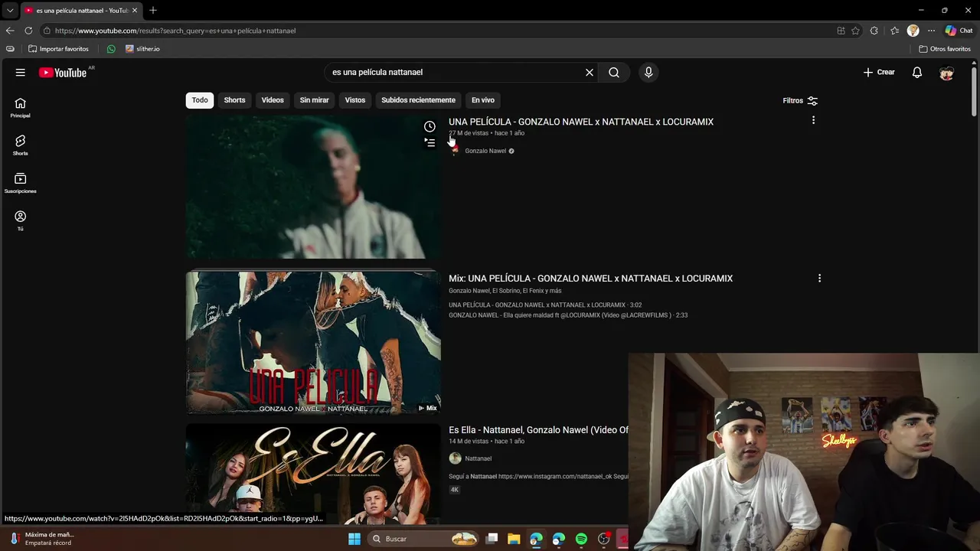The image size is (980, 551).
Task: Select the Todo filter chip
Action: [200, 100]
